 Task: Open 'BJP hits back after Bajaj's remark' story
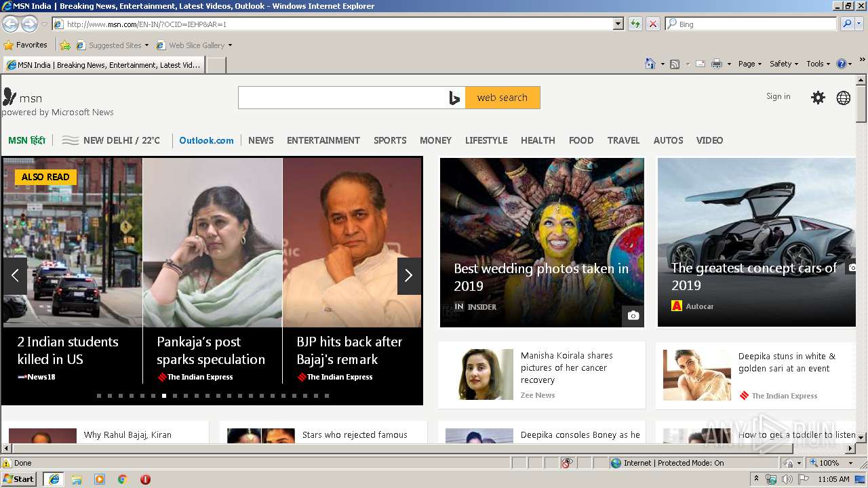coord(349,350)
